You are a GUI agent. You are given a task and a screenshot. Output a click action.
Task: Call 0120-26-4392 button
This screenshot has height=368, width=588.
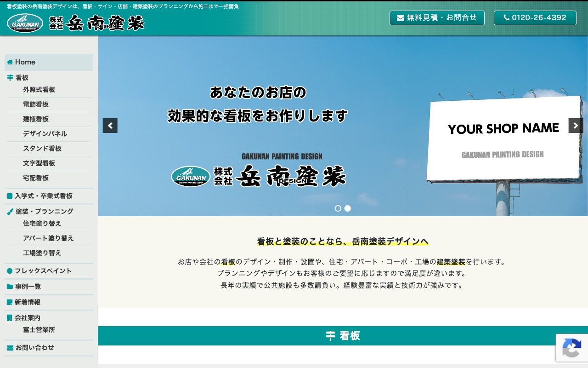tap(535, 18)
